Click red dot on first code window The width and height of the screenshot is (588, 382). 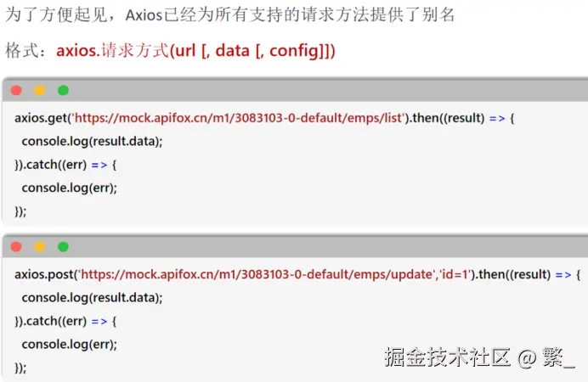16,90
